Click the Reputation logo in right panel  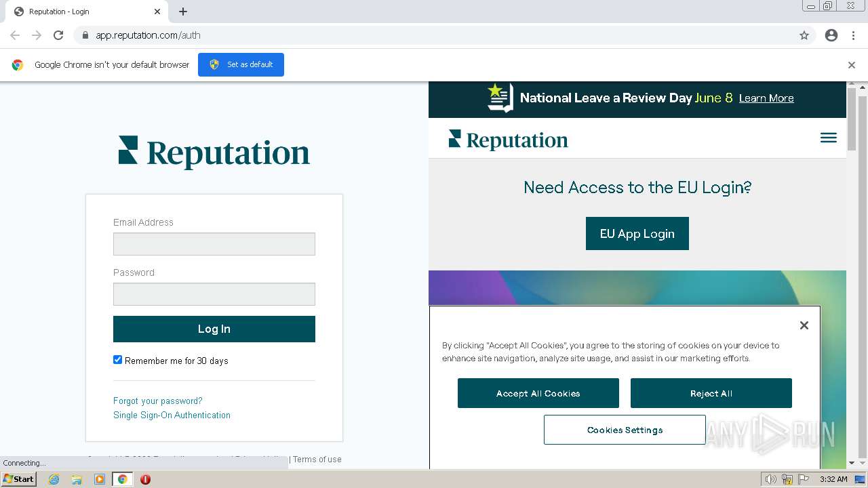pos(508,140)
